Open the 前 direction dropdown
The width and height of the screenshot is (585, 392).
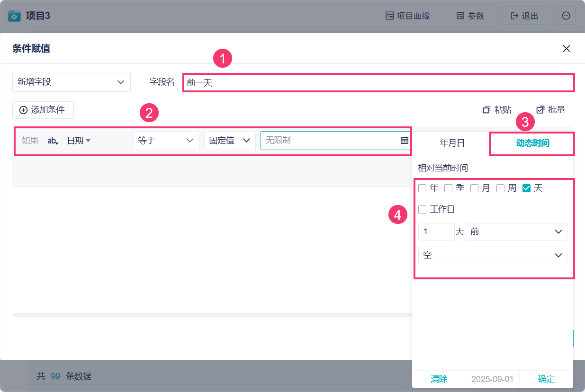click(516, 232)
